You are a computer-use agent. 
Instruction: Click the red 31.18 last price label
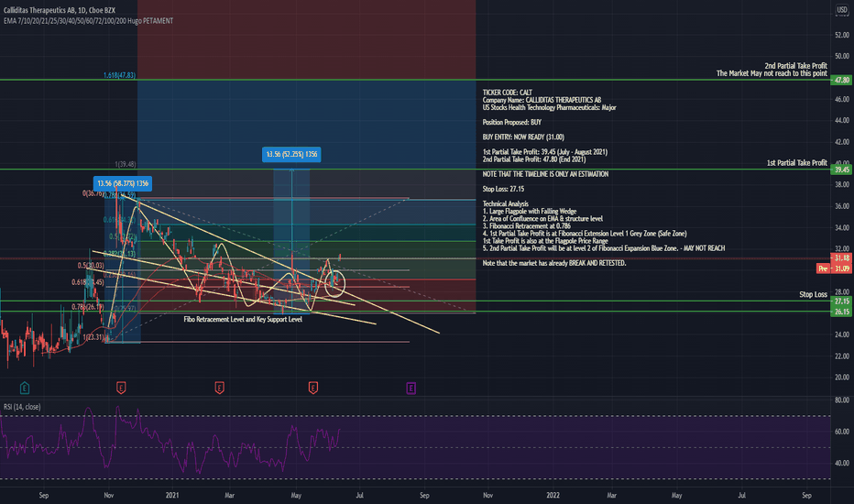point(841,257)
